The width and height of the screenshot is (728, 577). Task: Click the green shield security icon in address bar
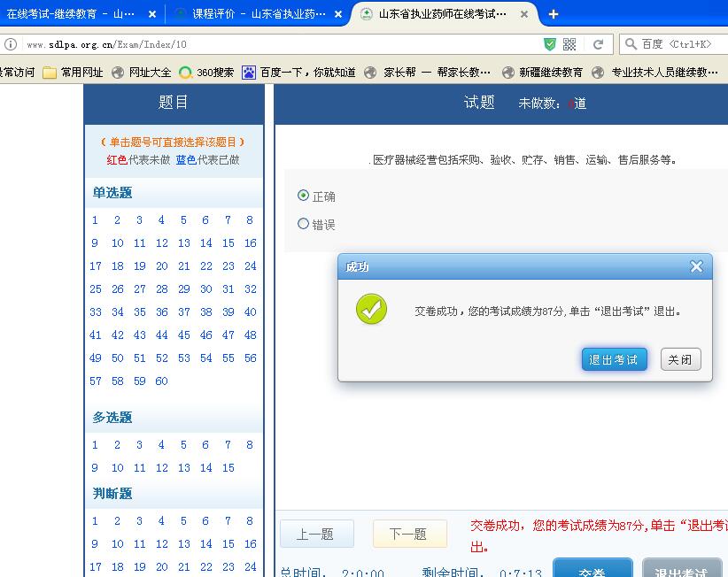click(x=550, y=44)
